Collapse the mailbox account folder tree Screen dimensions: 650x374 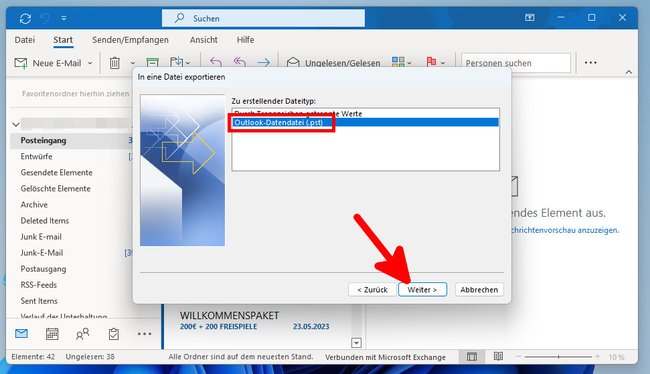16,124
